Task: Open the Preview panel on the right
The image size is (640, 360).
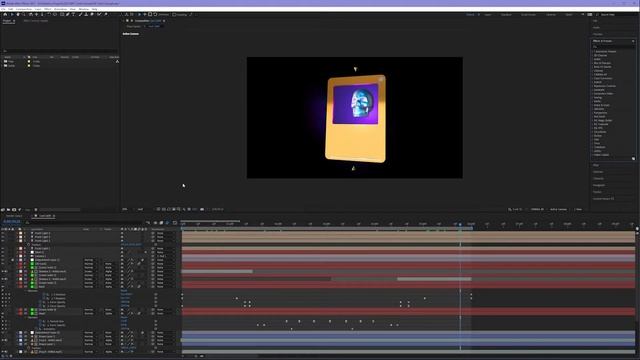Action: 598,34
